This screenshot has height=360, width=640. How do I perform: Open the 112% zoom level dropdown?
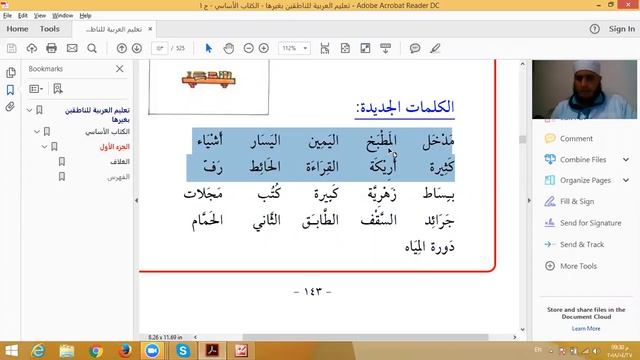(294, 48)
